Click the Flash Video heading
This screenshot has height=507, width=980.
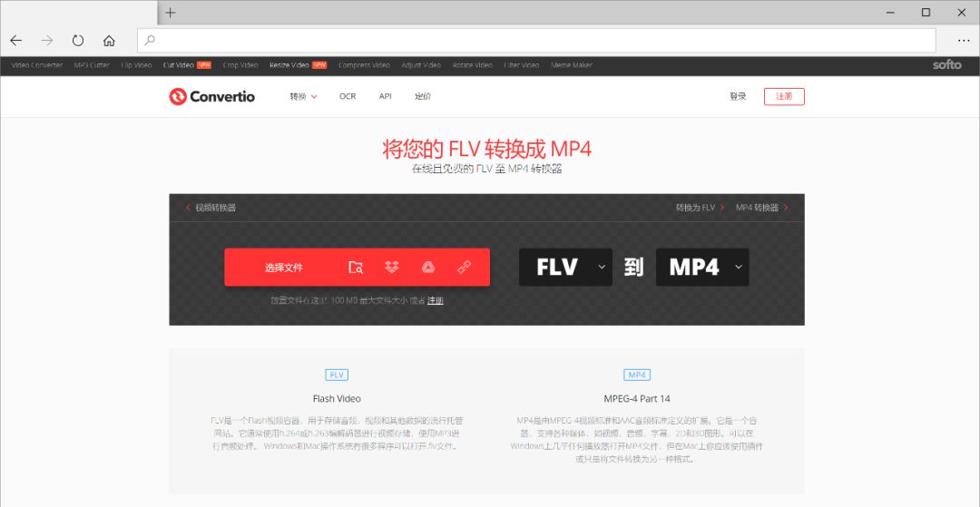point(337,398)
